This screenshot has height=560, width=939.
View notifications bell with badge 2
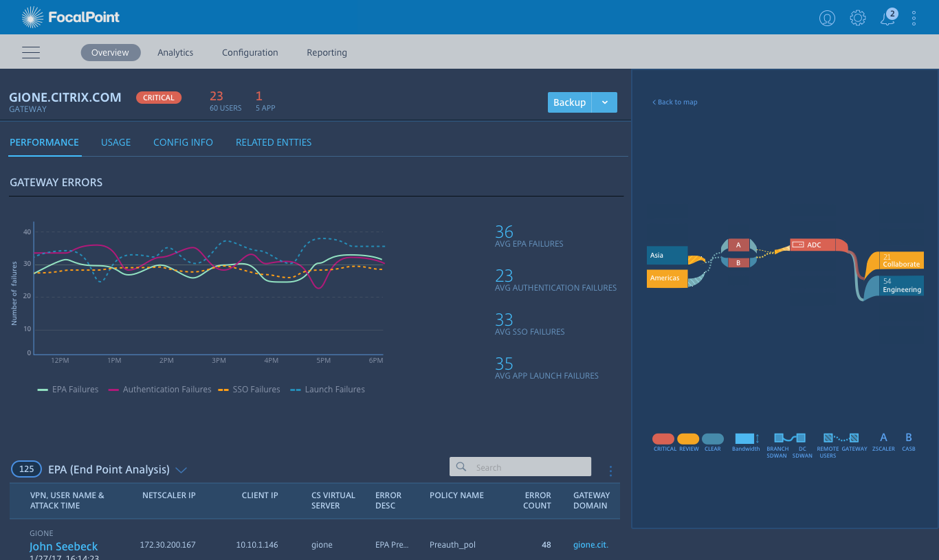point(888,17)
